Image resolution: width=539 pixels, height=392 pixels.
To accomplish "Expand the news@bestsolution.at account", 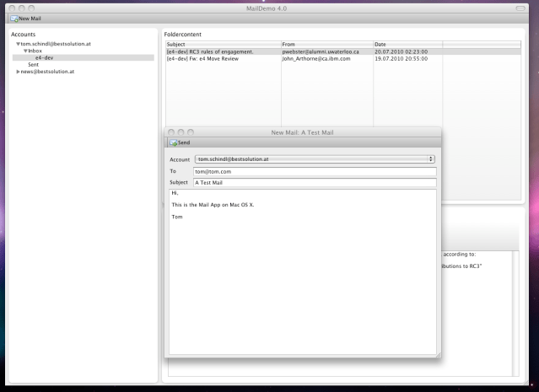I will (18, 72).
